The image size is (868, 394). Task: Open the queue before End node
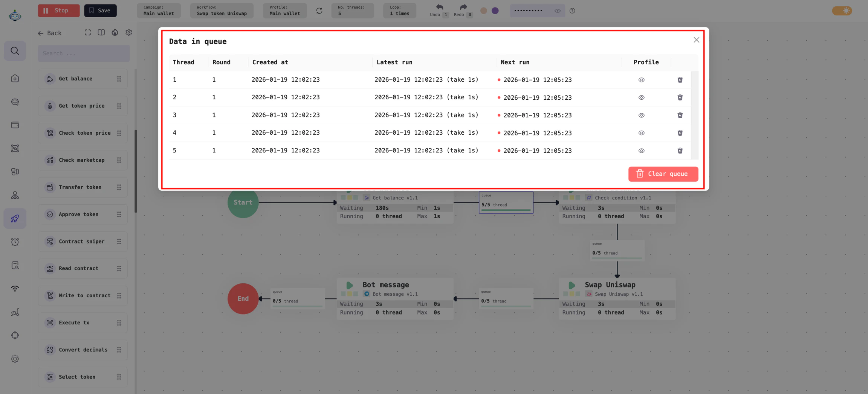click(x=298, y=299)
